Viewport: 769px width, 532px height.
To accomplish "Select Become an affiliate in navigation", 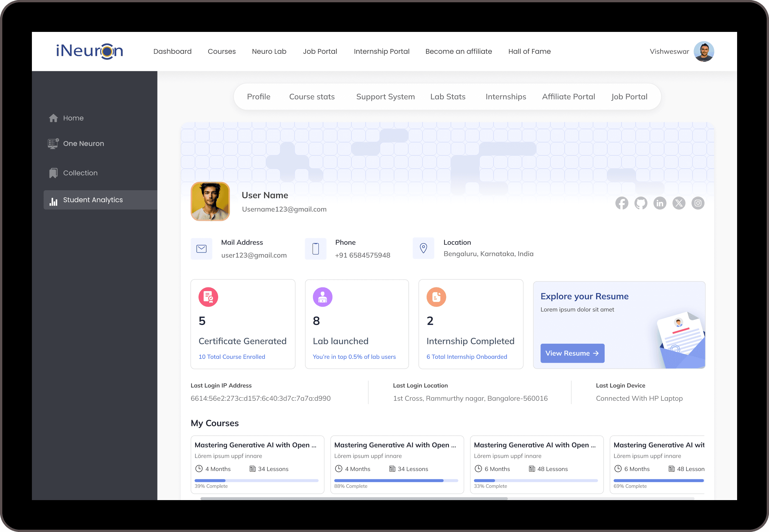I will pos(459,51).
